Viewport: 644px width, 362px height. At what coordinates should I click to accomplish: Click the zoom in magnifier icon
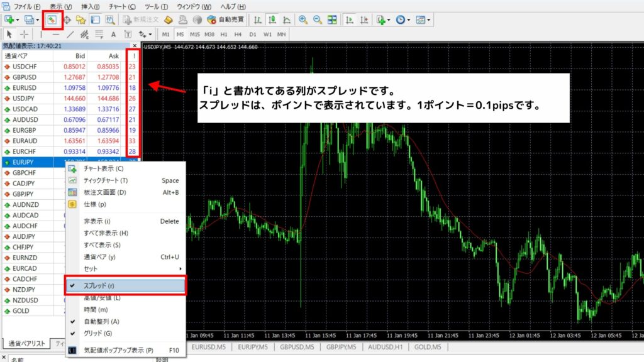[x=303, y=20]
